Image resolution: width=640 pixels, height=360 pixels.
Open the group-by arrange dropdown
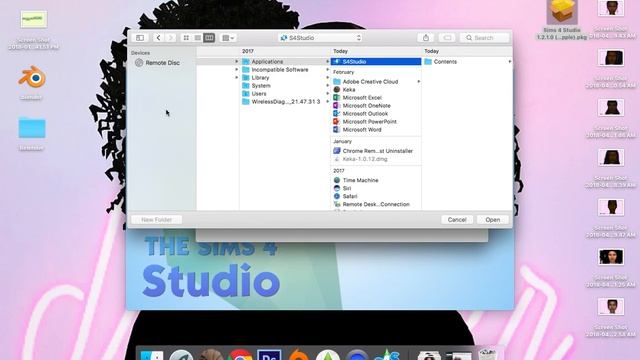(228, 38)
